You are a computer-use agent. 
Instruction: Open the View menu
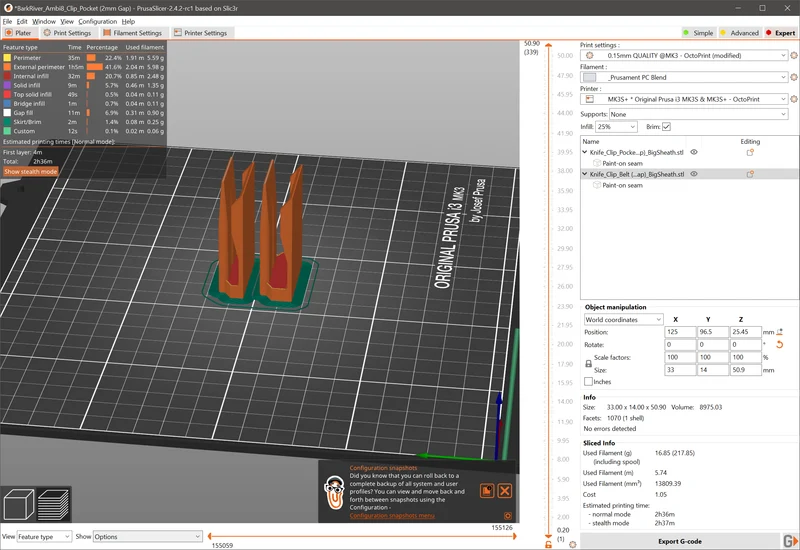point(67,21)
